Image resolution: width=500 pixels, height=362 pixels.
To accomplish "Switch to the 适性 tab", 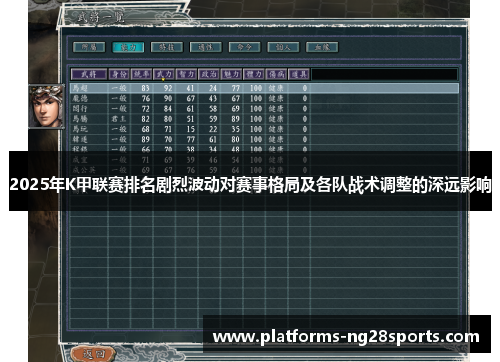I will 206,47.
